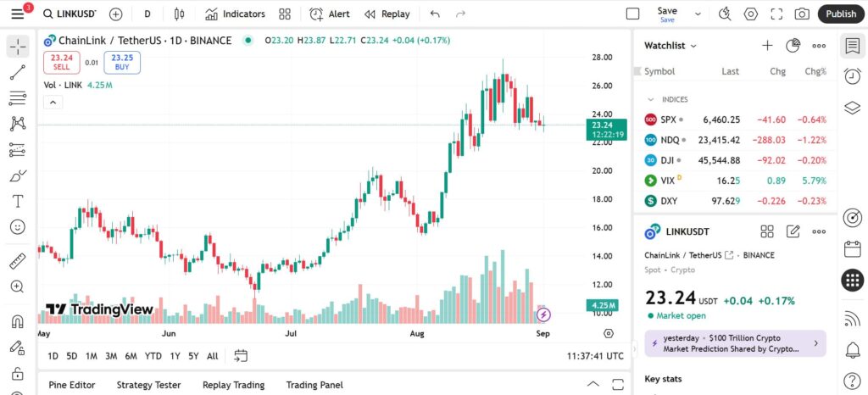Screen dimensions: 868x395
Task: Select the 3M time range
Action: (x=111, y=356)
